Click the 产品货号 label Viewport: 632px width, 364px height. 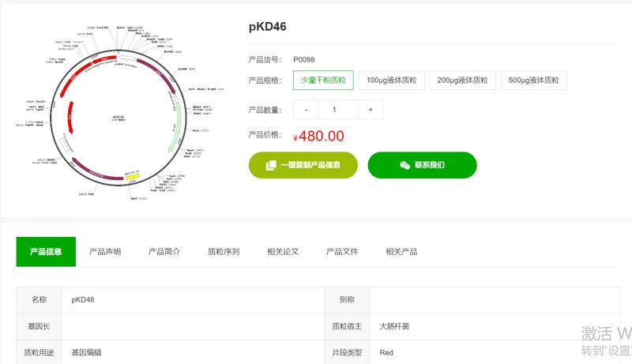pyautogui.click(x=265, y=59)
